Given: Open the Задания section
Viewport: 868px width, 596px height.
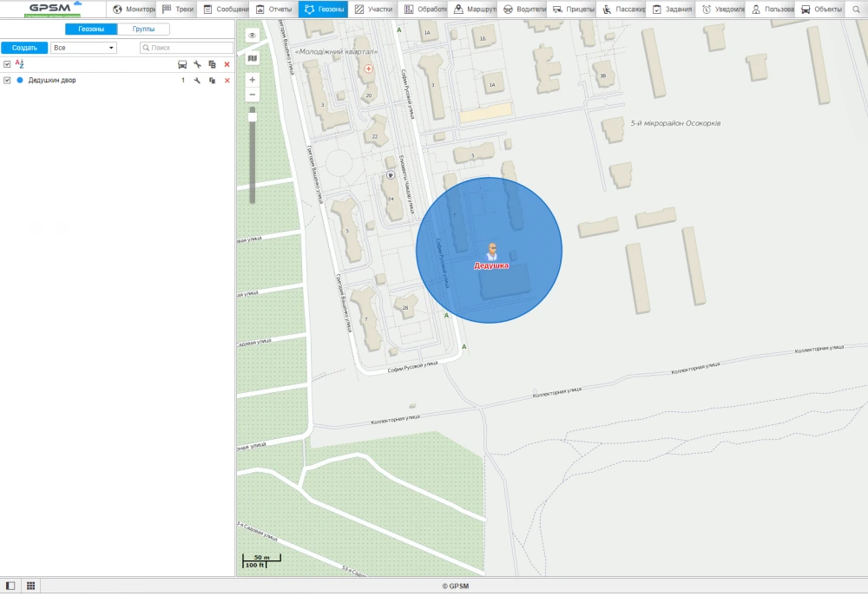Looking at the screenshot, I should tap(672, 10).
